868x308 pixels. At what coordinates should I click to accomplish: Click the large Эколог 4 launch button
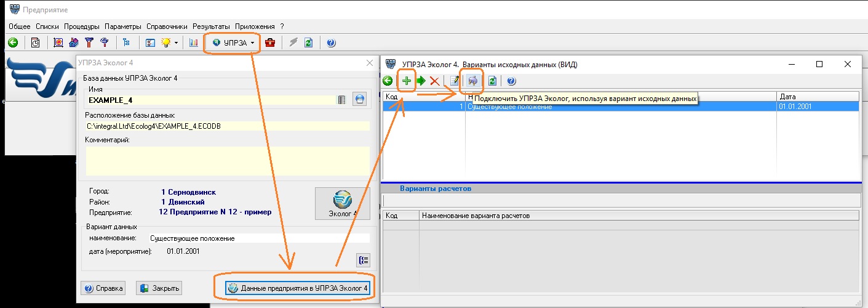pyautogui.click(x=342, y=203)
